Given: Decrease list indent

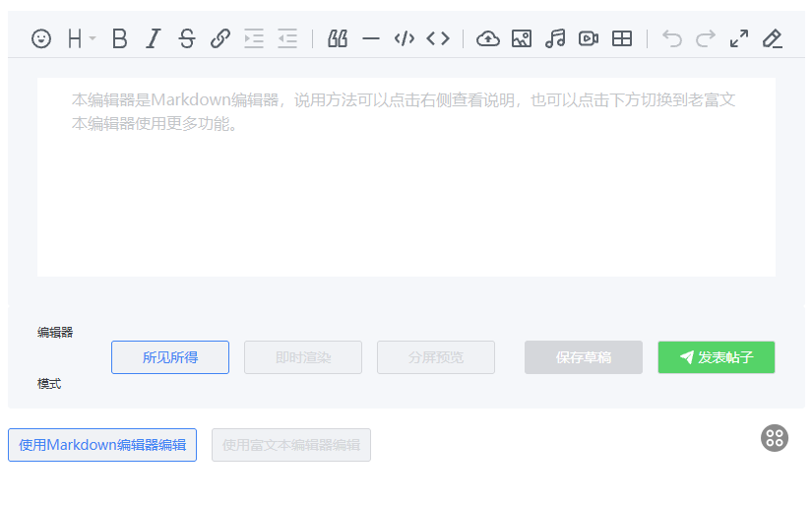Looking at the screenshot, I should 287,38.
